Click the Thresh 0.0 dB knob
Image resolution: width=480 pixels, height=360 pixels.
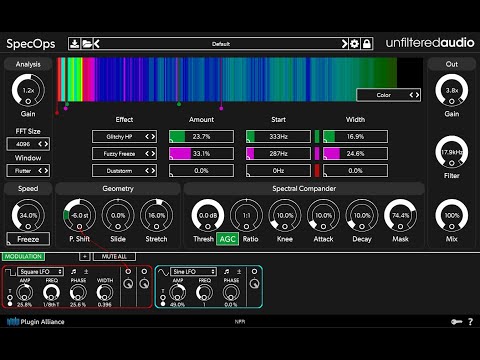[x=208, y=215]
